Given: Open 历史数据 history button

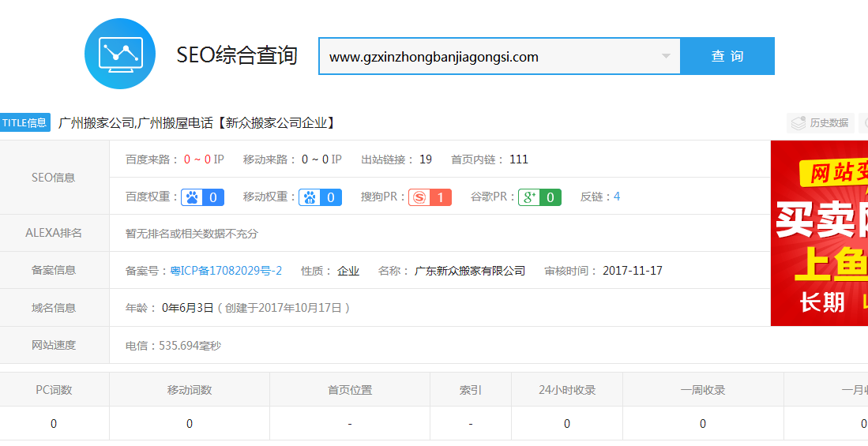Looking at the screenshot, I should pyautogui.click(x=821, y=123).
